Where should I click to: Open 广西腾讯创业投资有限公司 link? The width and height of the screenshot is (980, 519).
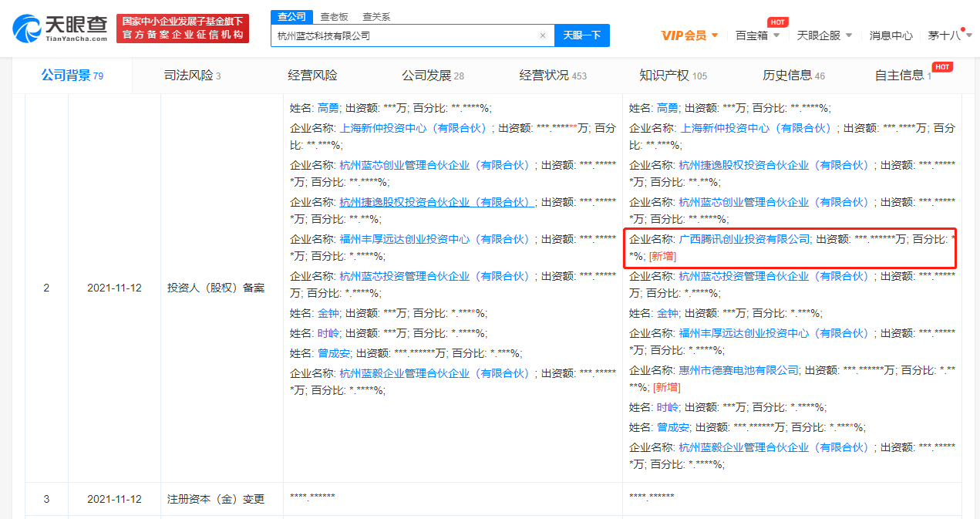[x=744, y=239]
